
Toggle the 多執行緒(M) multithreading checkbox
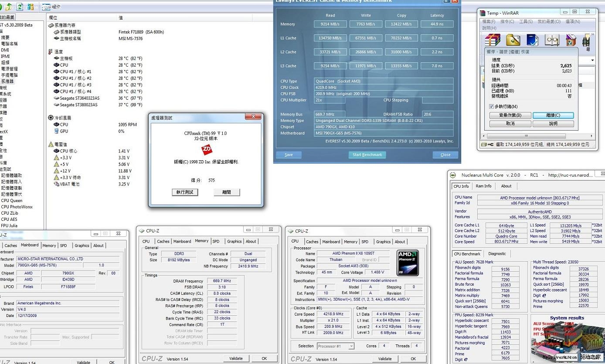[492, 107]
